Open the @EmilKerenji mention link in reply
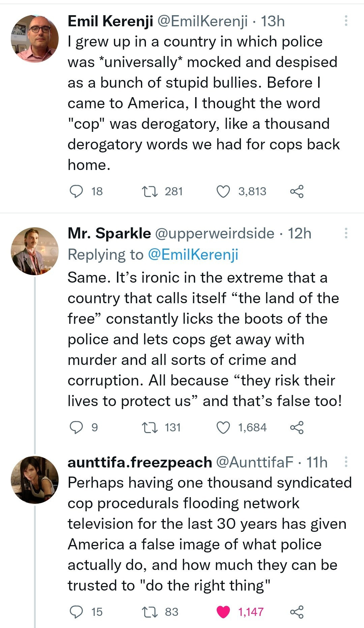The height and width of the screenshot is (628, 364). (193, 255)
